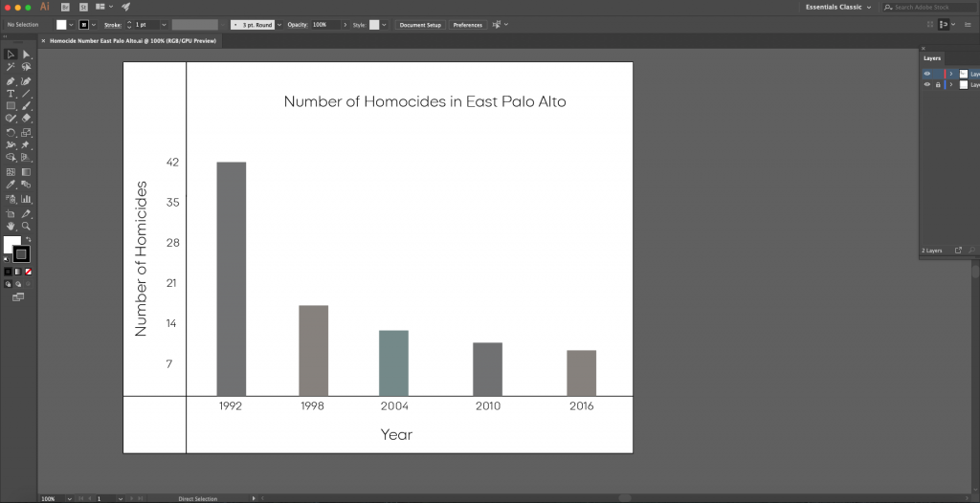
Task: Open the fill color dropdown in control bar
Action: (71, 25)
